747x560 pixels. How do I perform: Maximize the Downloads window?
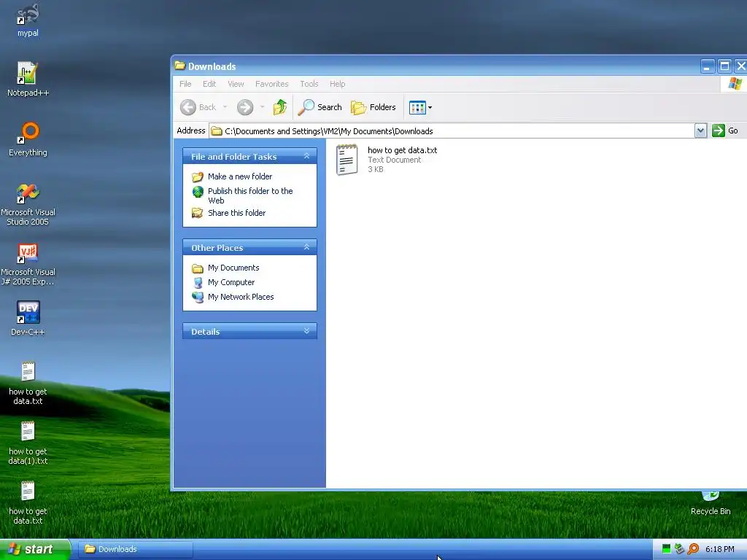(724, 66)
